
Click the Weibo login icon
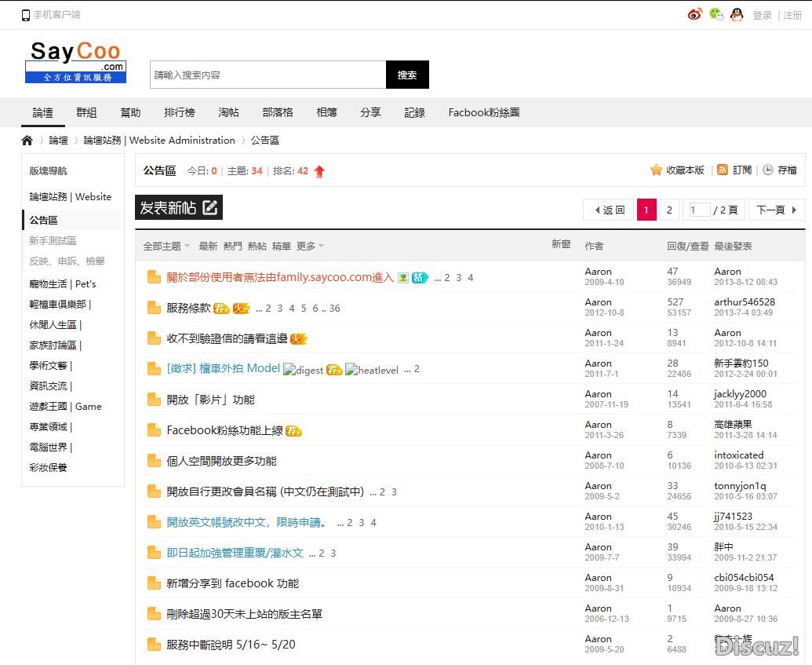[694, 15]
